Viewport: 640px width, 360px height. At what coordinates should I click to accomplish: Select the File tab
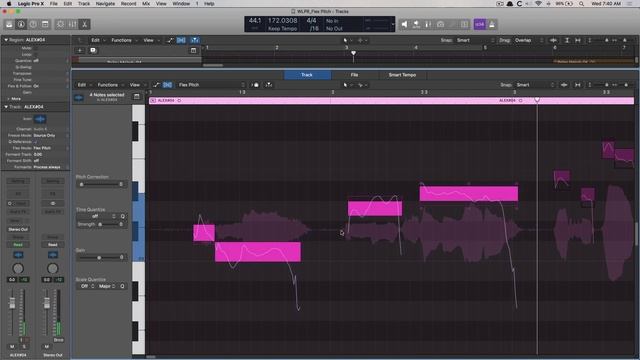354,75
